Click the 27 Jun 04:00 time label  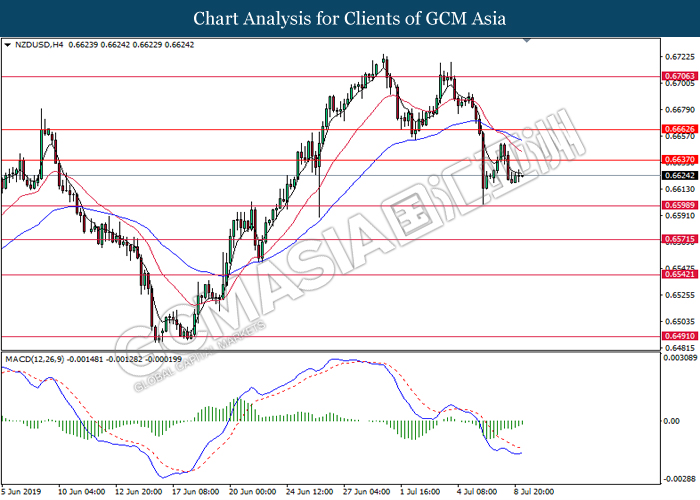click(x=367, y=492)
